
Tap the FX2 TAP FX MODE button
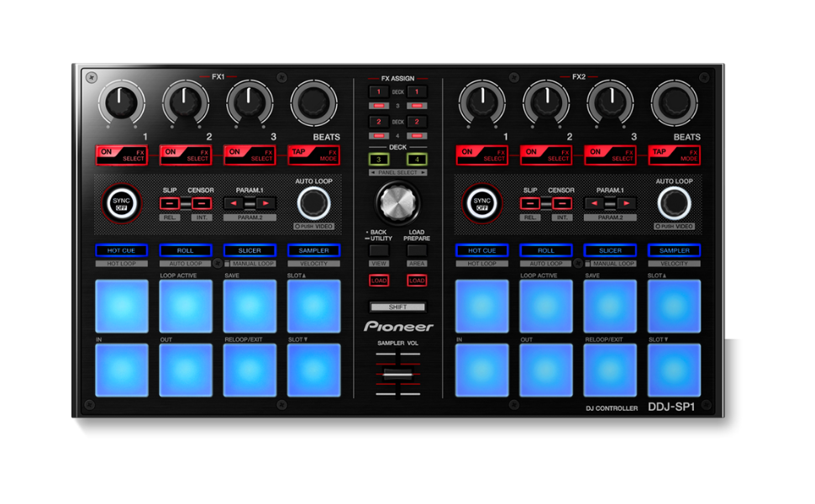[674, 155]
